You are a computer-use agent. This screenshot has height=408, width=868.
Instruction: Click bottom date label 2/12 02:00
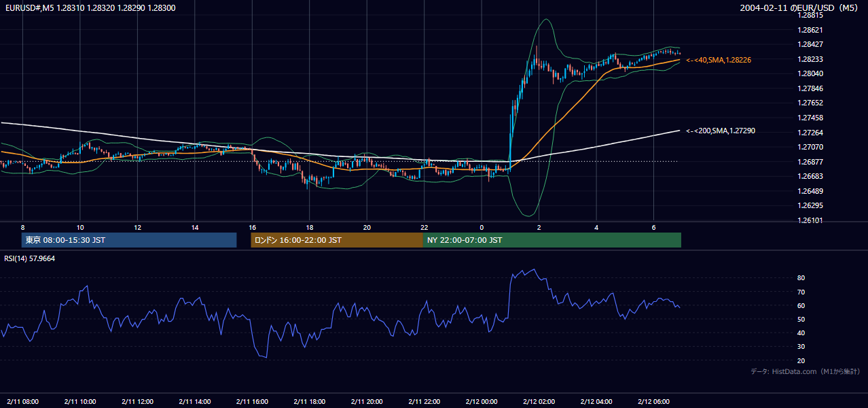pos(539,401)
